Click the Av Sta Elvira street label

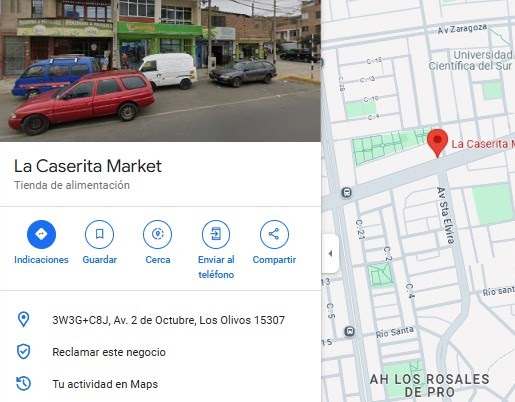[x=446, y=215]
